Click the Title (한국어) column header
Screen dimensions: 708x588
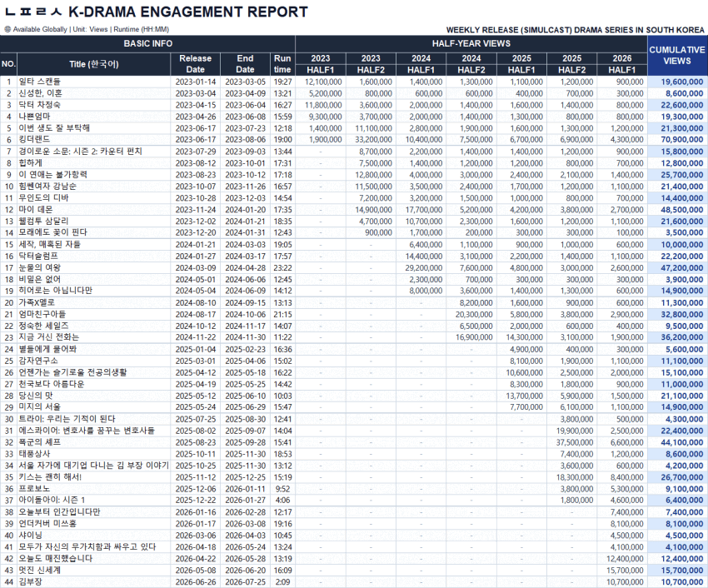click(94, 64)
